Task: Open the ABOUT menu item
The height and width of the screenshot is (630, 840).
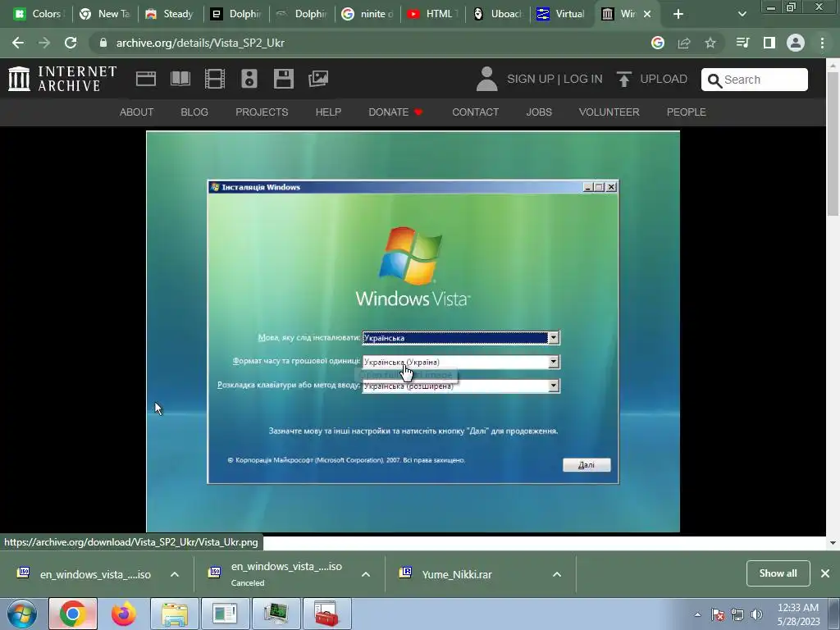Action: coord(137,112)
